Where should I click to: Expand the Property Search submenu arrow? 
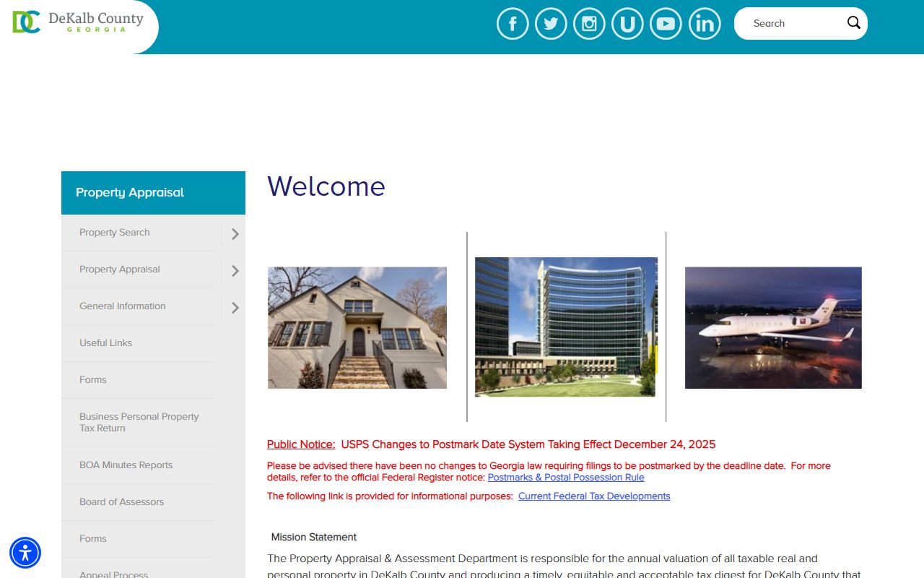235,233
